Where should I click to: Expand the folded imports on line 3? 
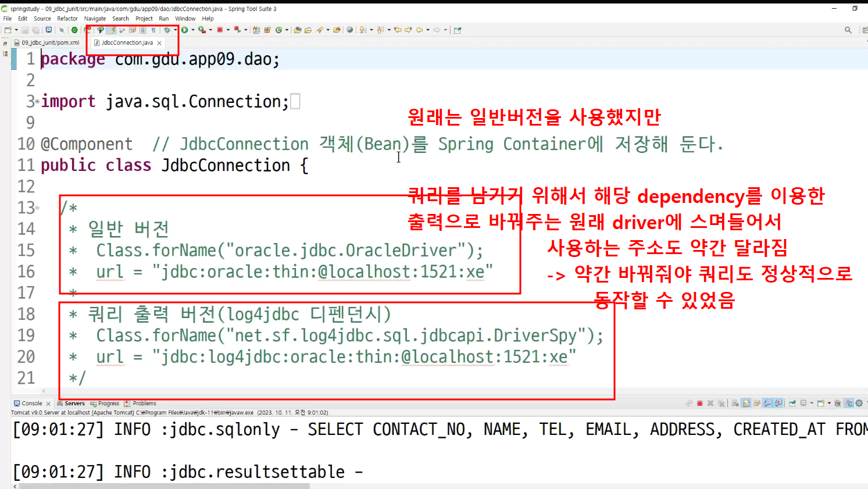(x=38, y=102)
